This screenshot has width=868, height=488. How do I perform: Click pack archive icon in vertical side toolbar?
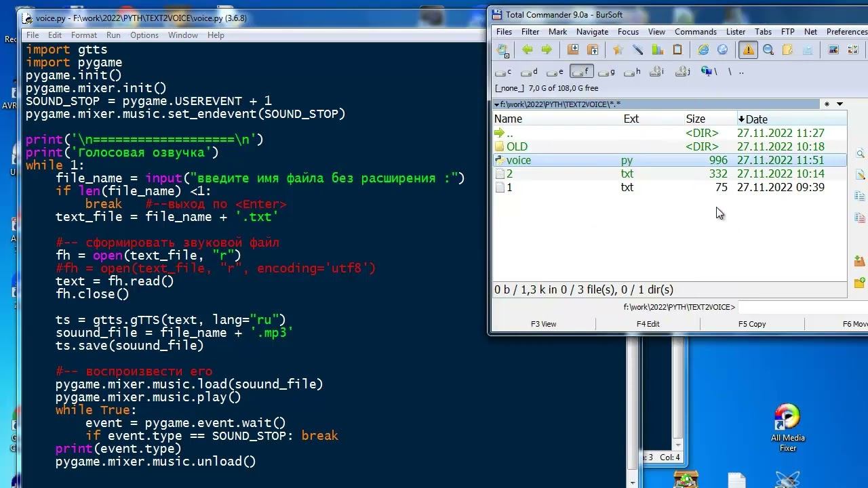[860, 261]
